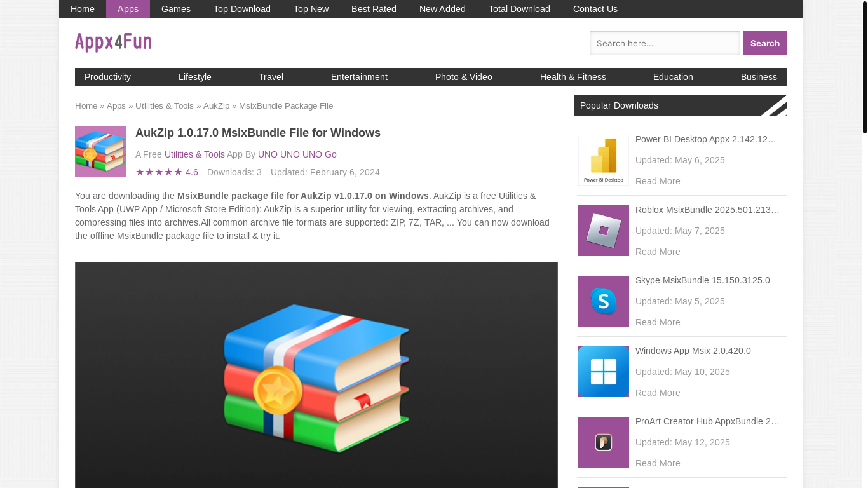Click the purple Search button
868x488 pixels.
pyautogui.click(x=765, y=43)
